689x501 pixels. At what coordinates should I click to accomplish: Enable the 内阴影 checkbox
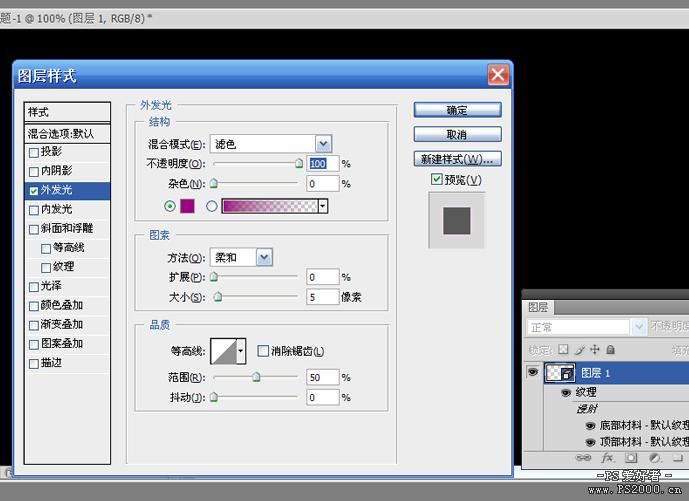point(33,171)
